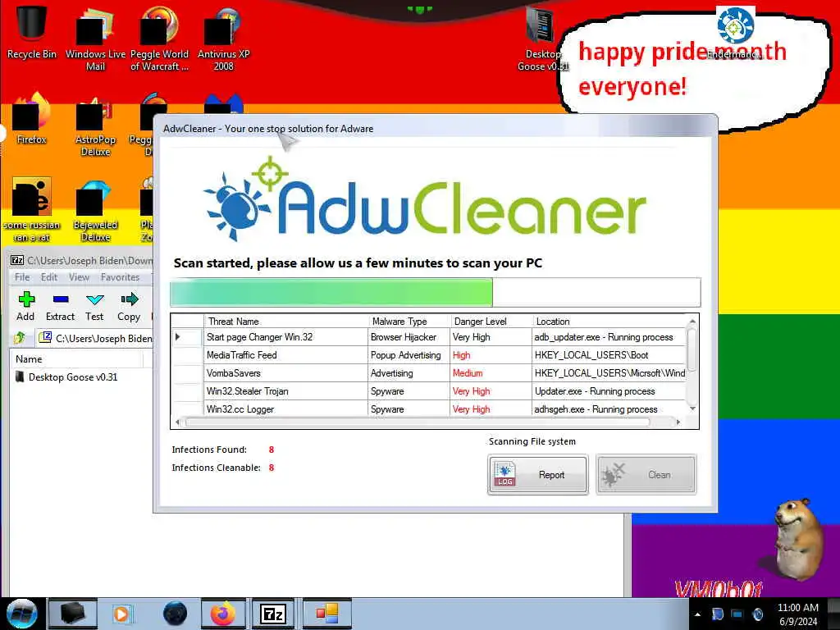Click the network tray icon
Image resolution: width=840 pixels, height=630 pixels.
point(737,614)
